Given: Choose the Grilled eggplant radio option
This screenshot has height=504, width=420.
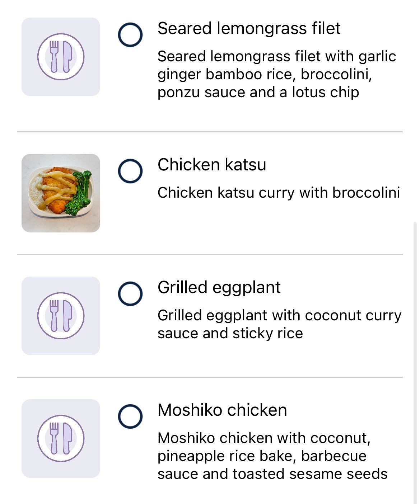Looking at the screenshot, I should (130, 294).
